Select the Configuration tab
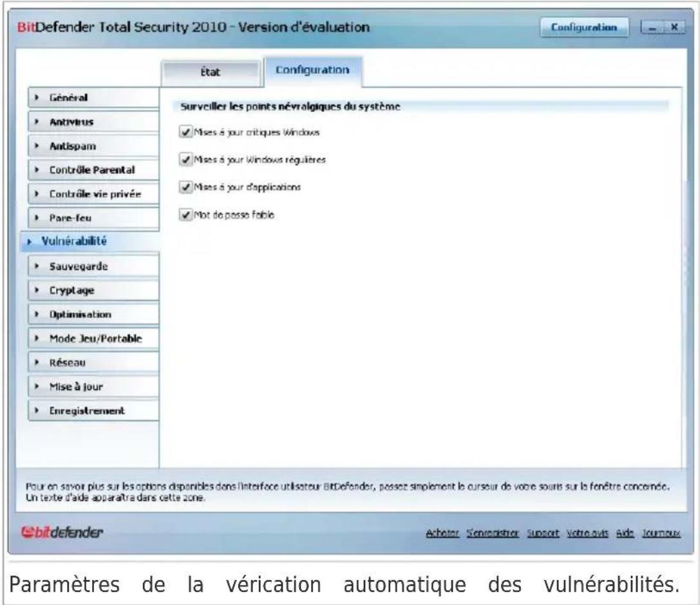 coord(312,71)
